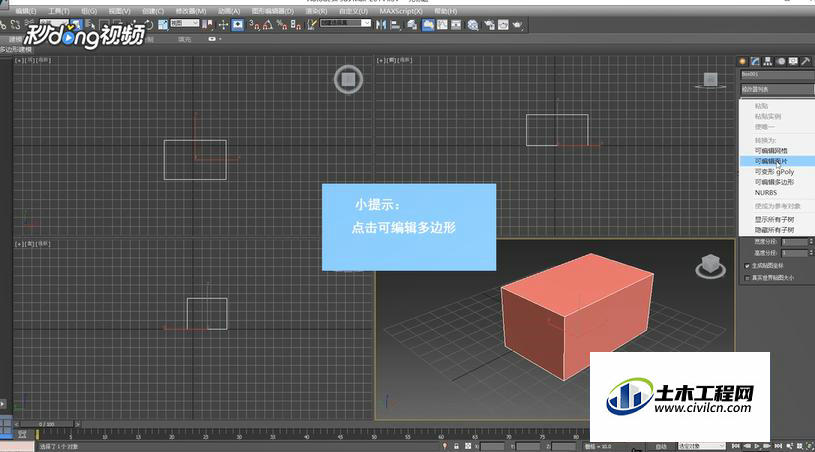Image resolution: width=815 pixels, height=452 pixels.
Task: Click the Render Production teapot icon
Action: point(517,24)
